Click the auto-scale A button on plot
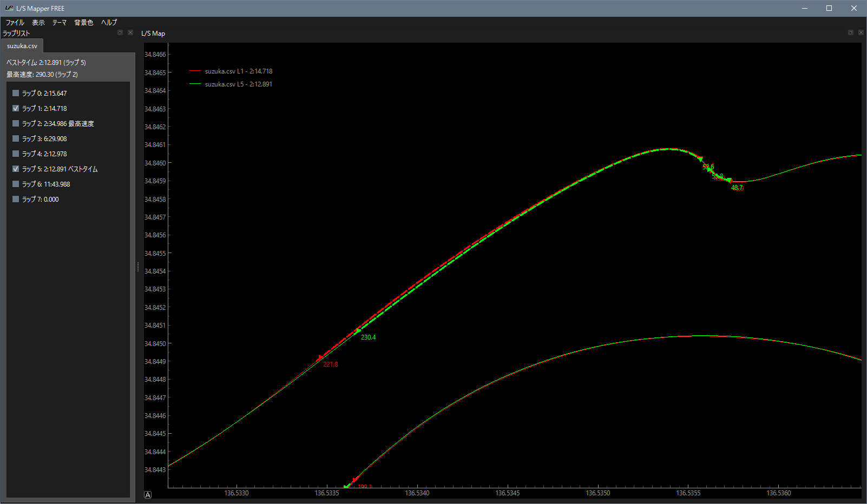The height and width of the screenshot is (504, 867). (148, 494)
